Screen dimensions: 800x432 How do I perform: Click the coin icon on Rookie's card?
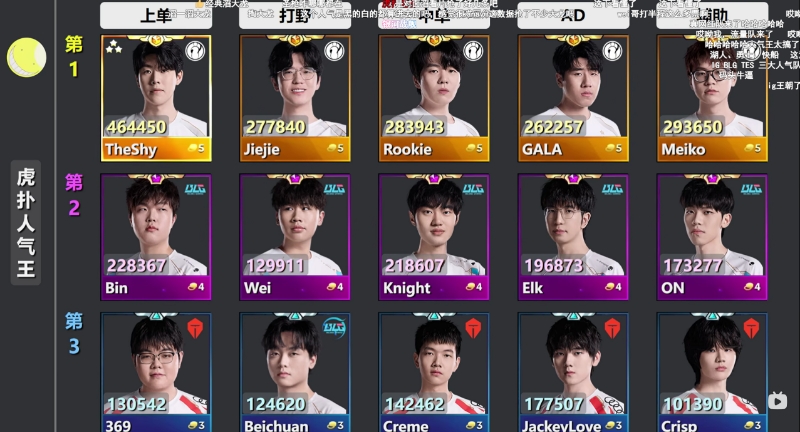tap(471, 148)
